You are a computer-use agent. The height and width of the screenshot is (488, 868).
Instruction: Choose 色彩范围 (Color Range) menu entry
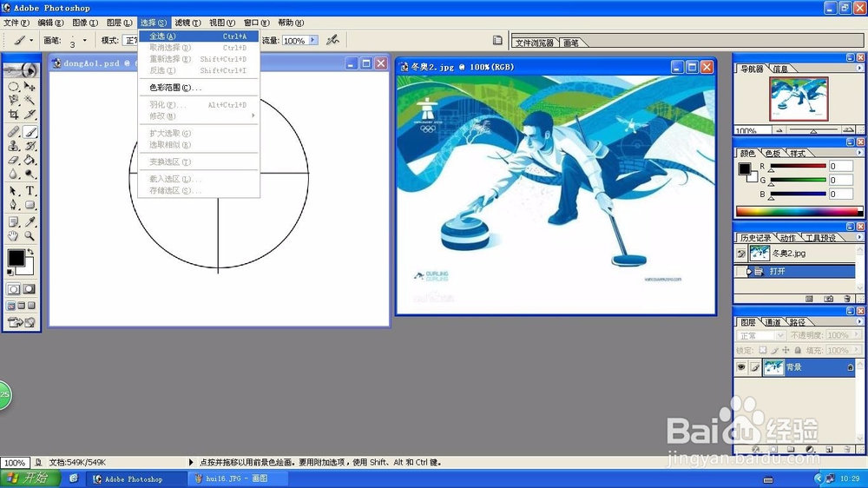click(199, 88)
